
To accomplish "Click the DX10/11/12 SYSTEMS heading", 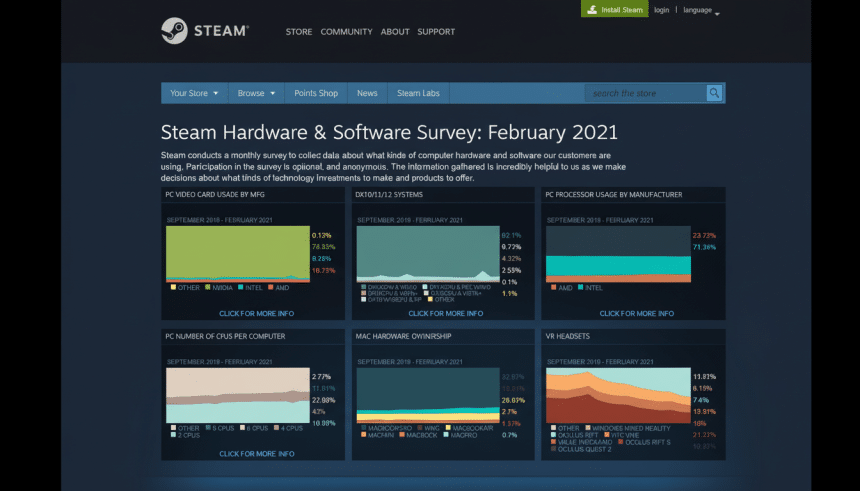I will click(389, 194).
